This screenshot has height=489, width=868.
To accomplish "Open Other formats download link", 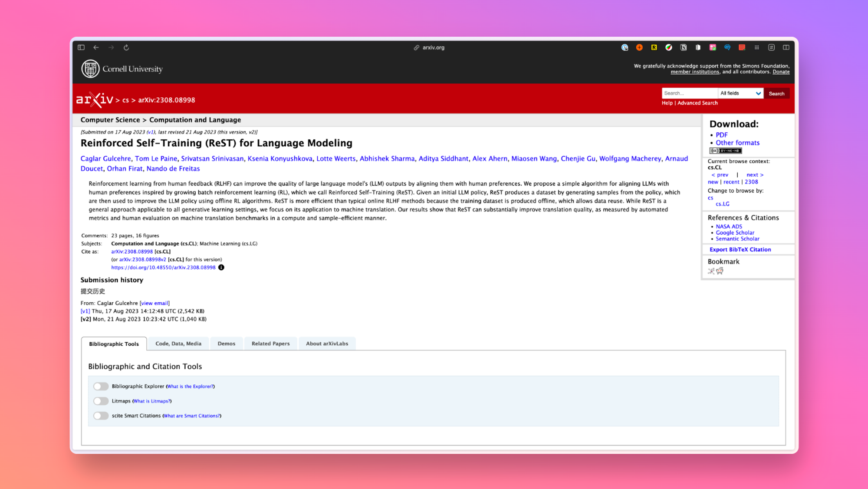I will [737, 143].
